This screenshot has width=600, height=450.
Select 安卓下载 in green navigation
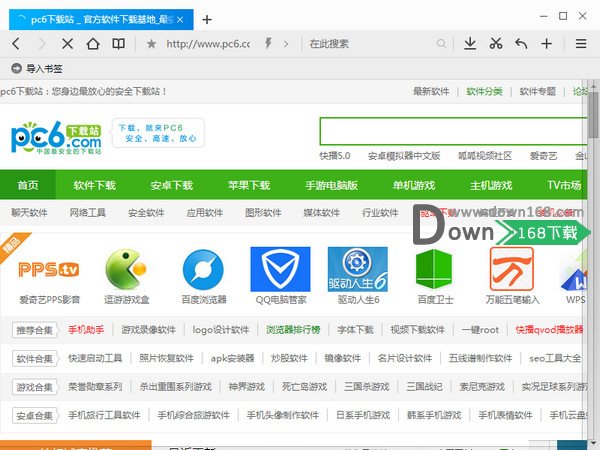(171, 186)
